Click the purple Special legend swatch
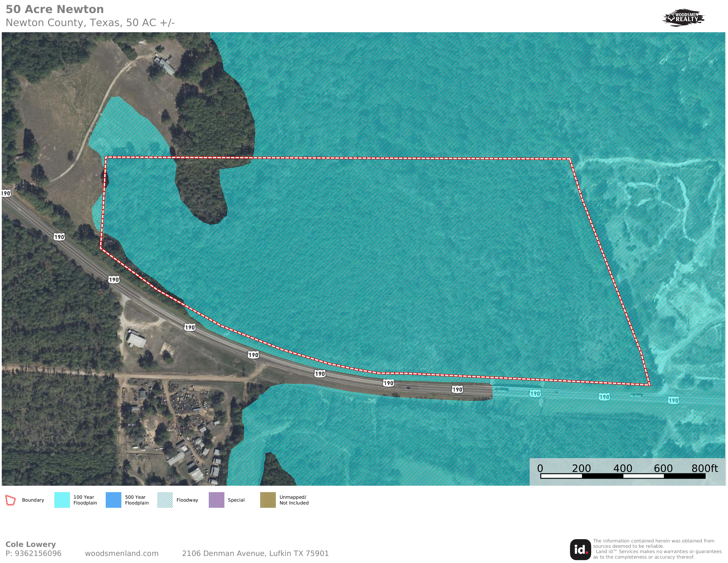Viewport: 728px width, 563px height. pos(216,500)
